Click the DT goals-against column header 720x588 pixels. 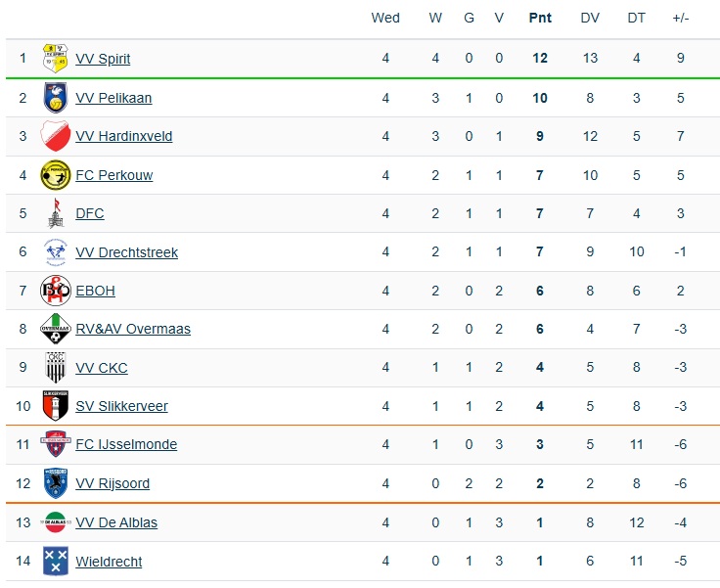pyautogui.click(x=637, y=18)
